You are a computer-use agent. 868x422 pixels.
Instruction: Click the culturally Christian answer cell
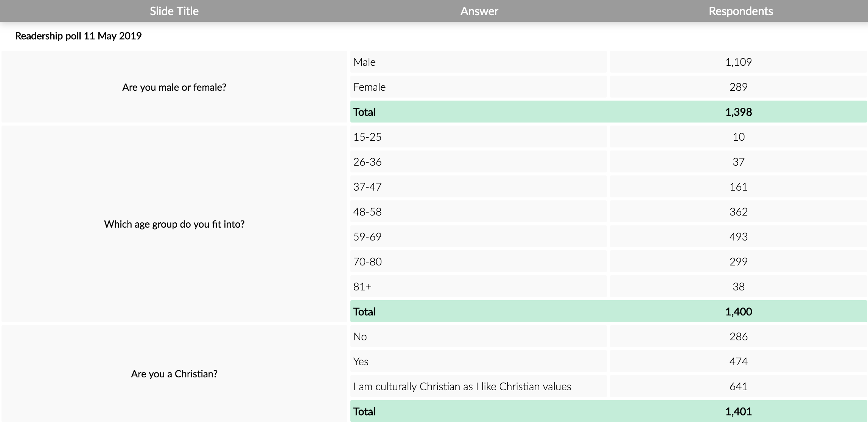[x=478, y=386]
